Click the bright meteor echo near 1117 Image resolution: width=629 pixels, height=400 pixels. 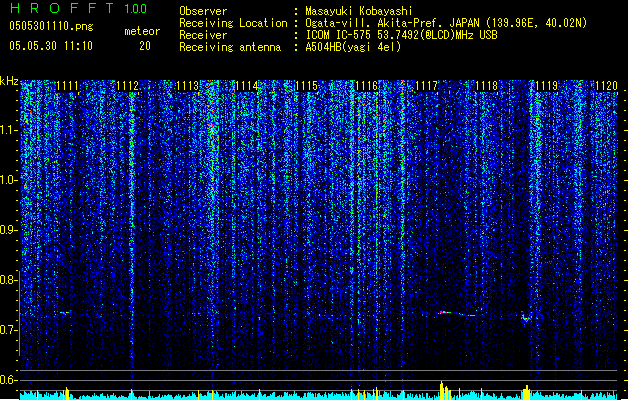pyautogui.click(x=444, y=312)
